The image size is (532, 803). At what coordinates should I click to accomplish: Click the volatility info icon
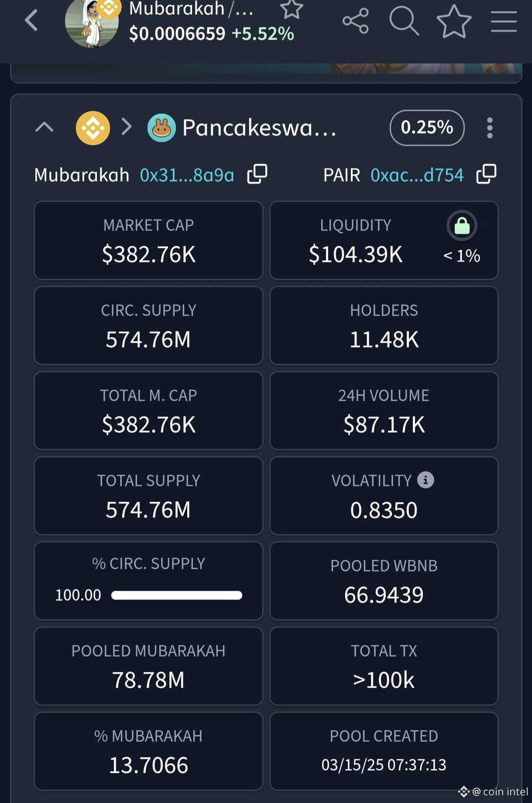426,480
